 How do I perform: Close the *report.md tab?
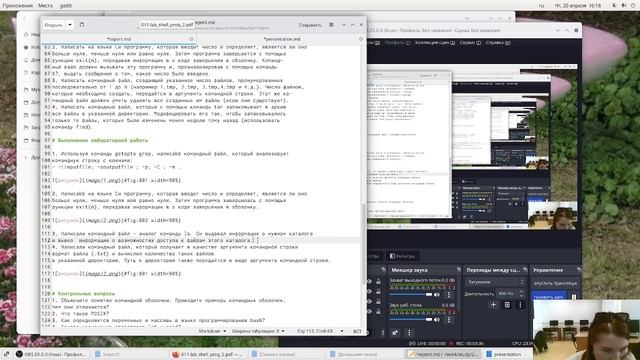(191, 39)
